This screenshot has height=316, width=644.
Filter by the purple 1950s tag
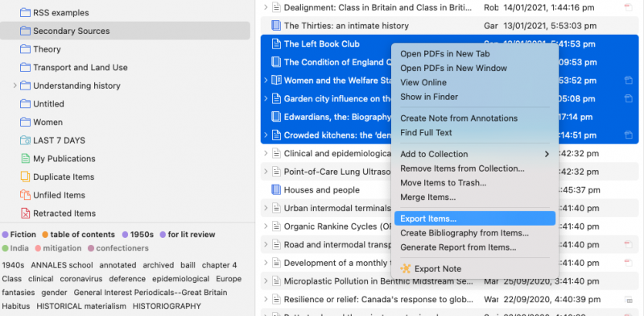point(138,235)
